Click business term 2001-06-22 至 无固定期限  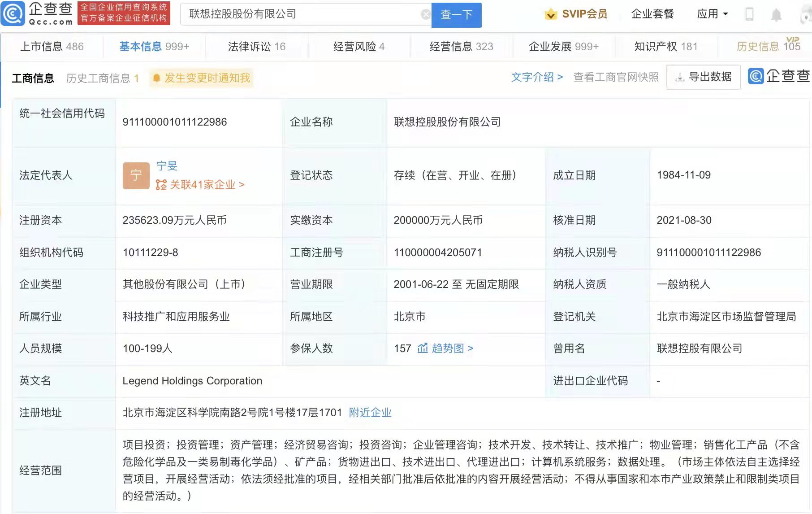[456, 284]
